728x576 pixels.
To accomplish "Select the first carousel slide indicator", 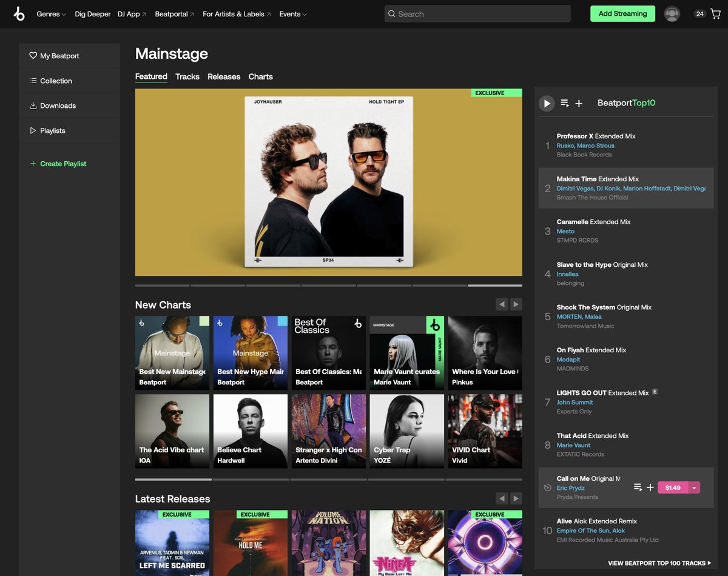I will (x=162, y=285).
